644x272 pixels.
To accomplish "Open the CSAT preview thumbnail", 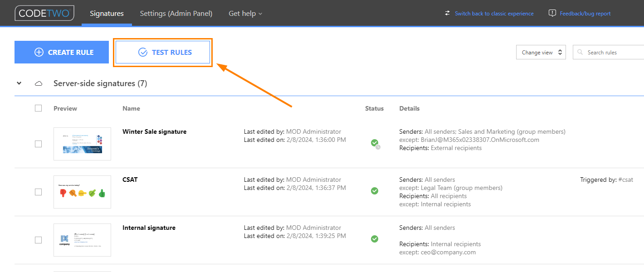I will (x=82, y=192).
